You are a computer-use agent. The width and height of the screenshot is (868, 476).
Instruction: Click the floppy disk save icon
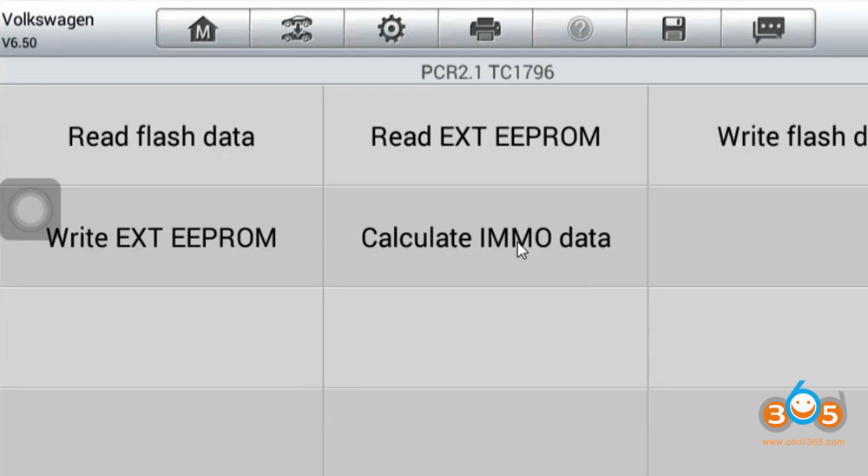674,30
